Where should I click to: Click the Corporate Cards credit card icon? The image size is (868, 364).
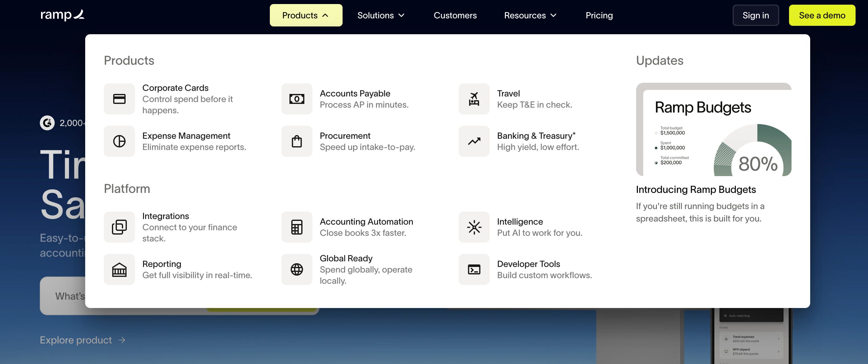click(x=119, y=99)
